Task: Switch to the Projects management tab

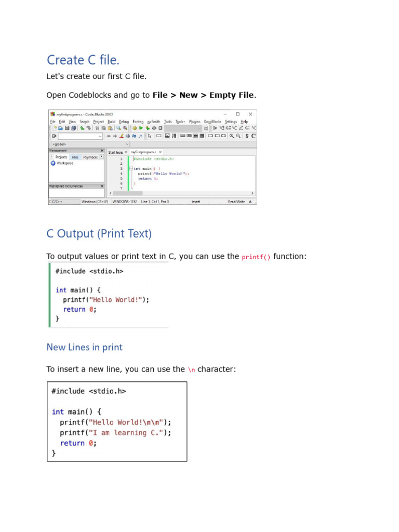Action: click(x=61, y=157)
